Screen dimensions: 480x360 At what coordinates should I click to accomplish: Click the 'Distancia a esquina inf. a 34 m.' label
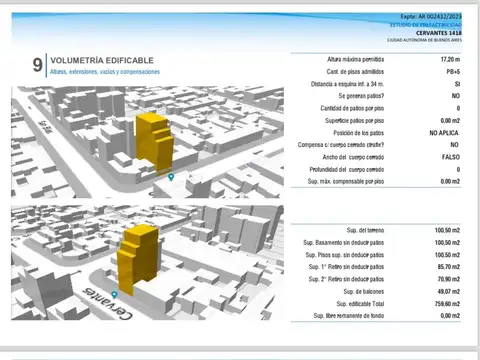(x=347, y=84)
